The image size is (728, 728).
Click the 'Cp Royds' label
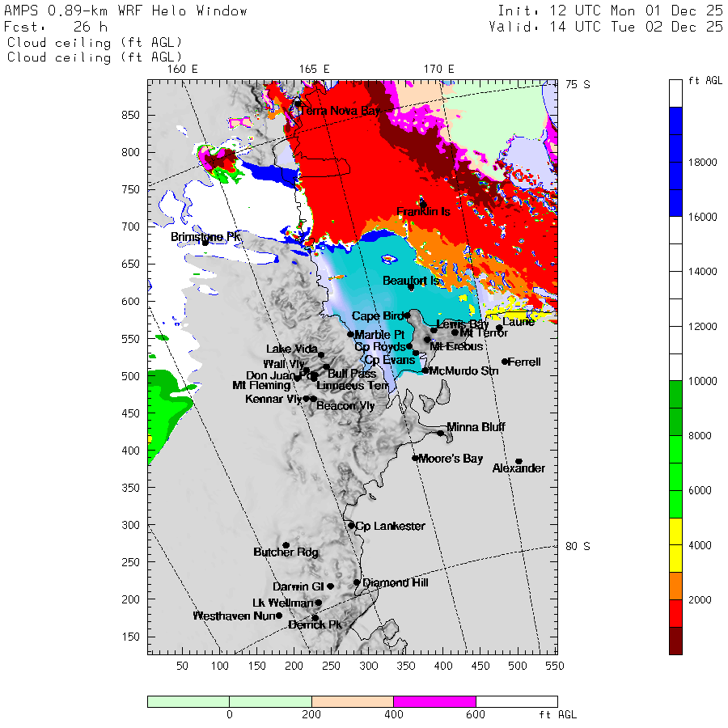click(x=380, y=347)
